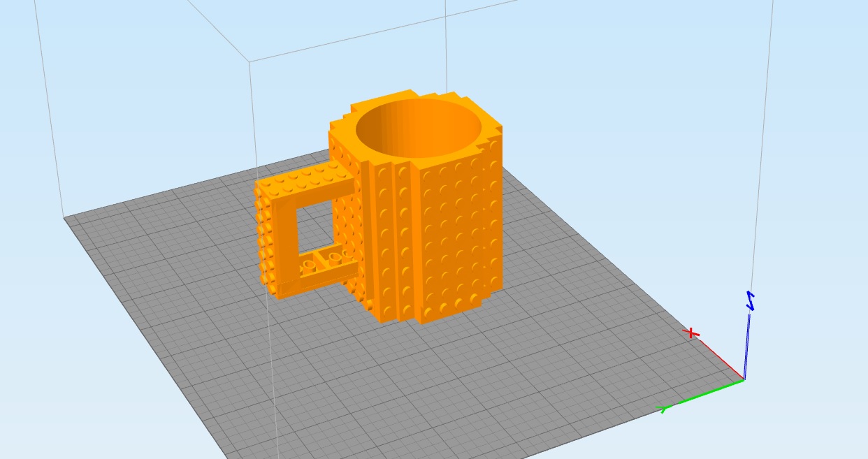This screenshot has height=459, width=868.
Task: Click the blue Z axis label
Action: pos(751,300)
